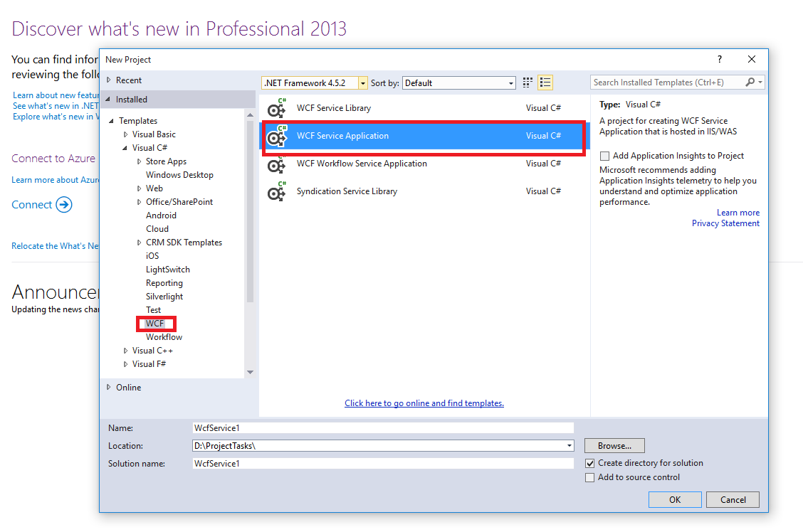Viewport: 803px width, 532px height.
Task: Expand the Recent section
Action: [109, 80]
